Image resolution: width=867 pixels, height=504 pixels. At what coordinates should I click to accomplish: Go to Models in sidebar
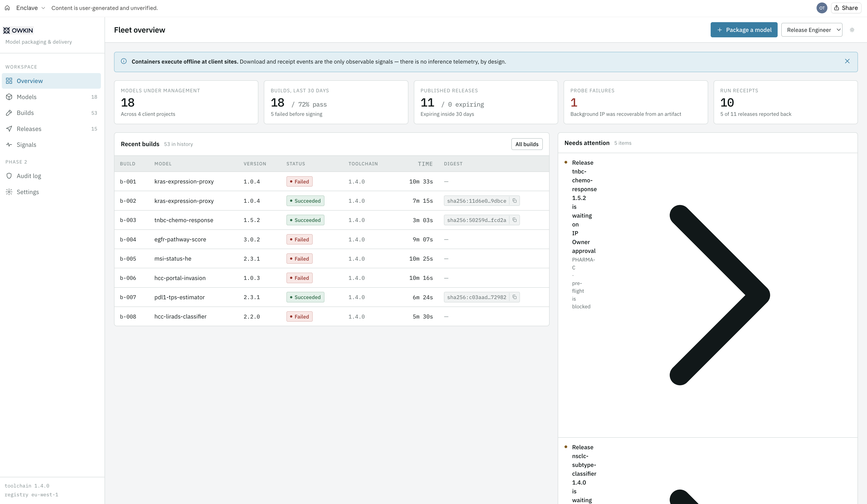point(51,97)
